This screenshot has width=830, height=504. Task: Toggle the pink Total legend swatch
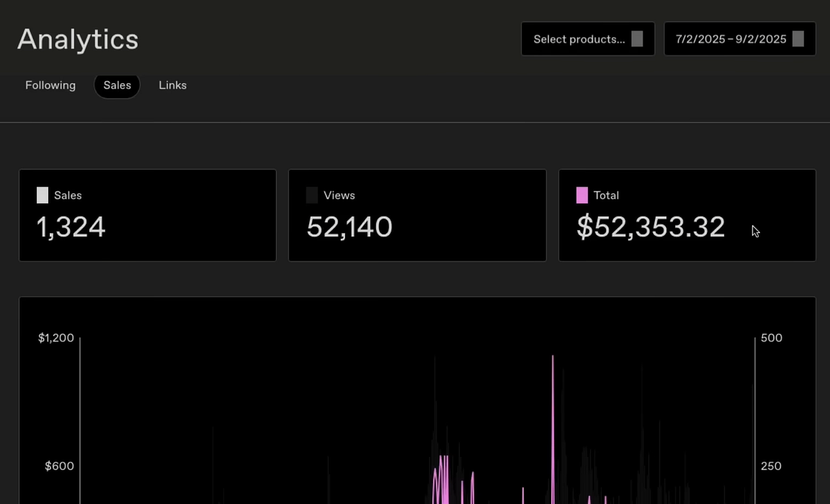(582, 196)
